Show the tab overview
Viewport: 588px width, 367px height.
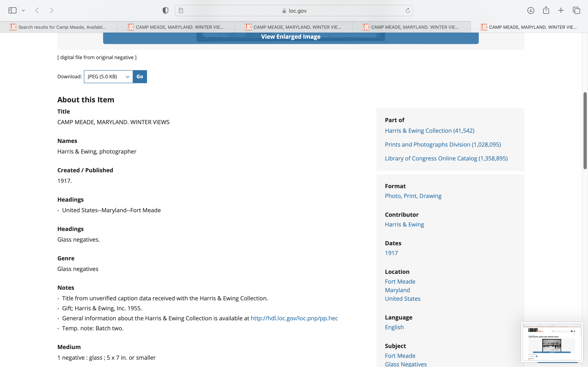click(x=576, y=10)
